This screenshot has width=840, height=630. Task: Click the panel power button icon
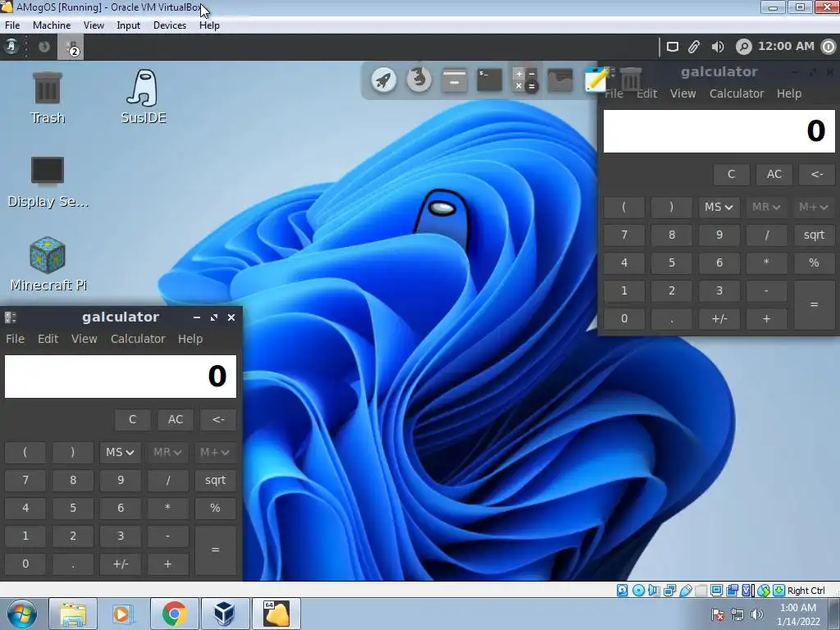pos(829,47)
